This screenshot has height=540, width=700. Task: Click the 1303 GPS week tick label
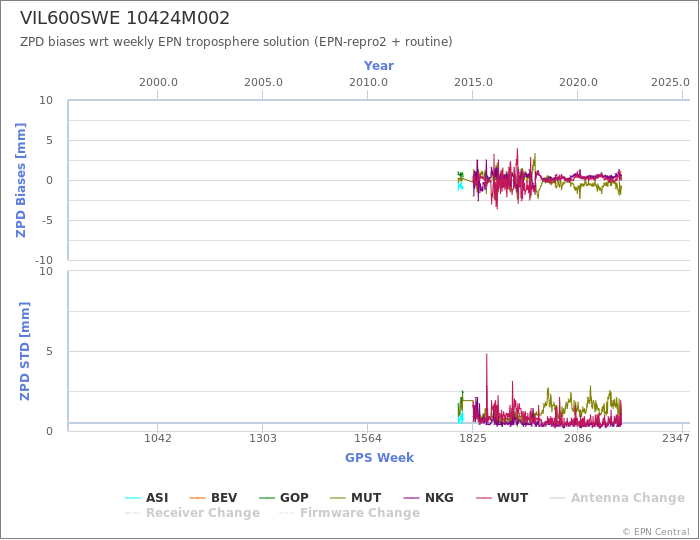262,439
